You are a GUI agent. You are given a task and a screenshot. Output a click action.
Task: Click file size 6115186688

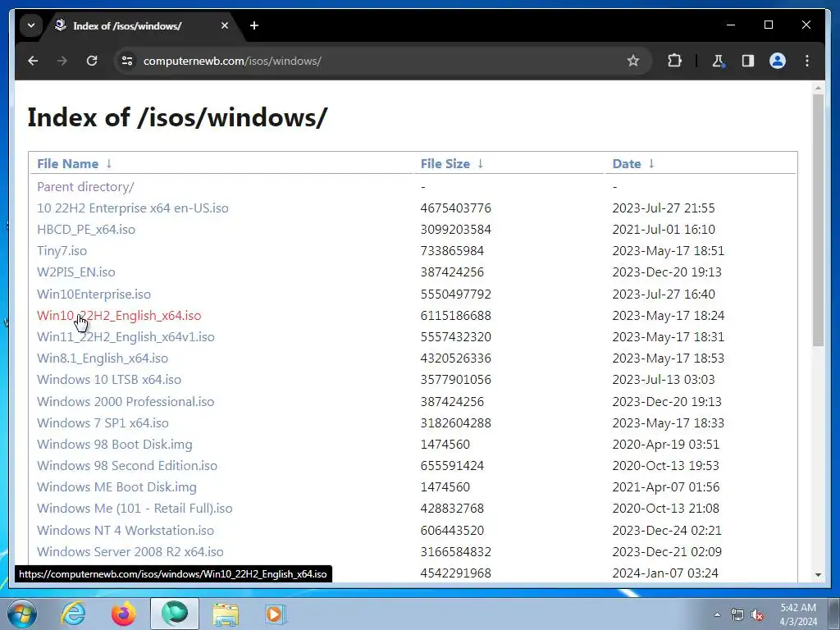click(455, 316)
